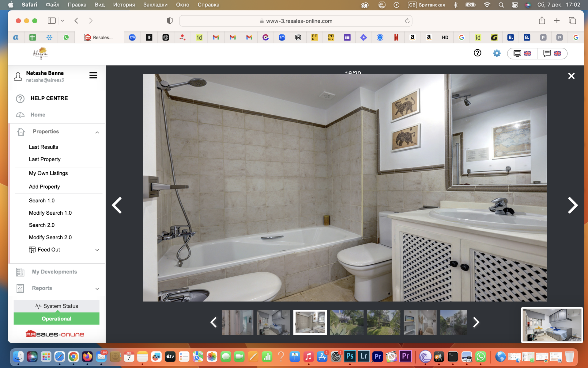
Task: Open the help question mark icon
Action: [477, 53]
